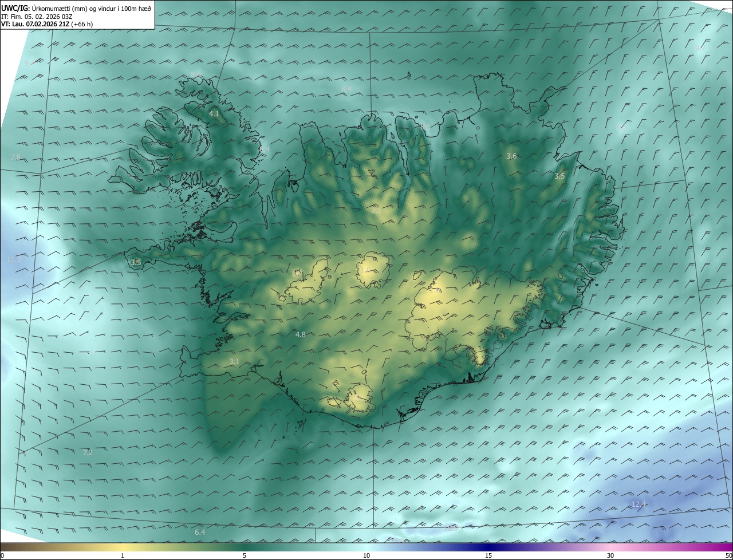Select the 7.8 value label on the map
Image resolution: width=733 pixels, height=560 pixels.
click(x=15, y=157)
